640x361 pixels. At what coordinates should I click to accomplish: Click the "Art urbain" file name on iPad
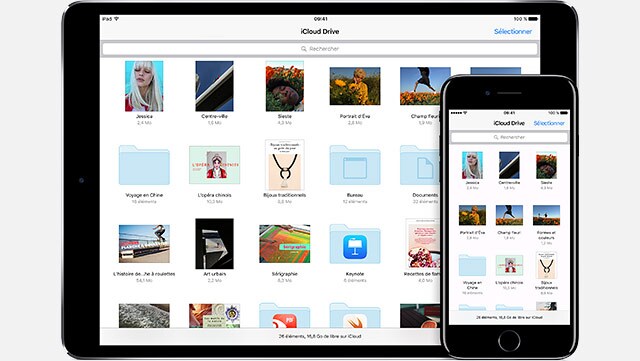point(214,274)
